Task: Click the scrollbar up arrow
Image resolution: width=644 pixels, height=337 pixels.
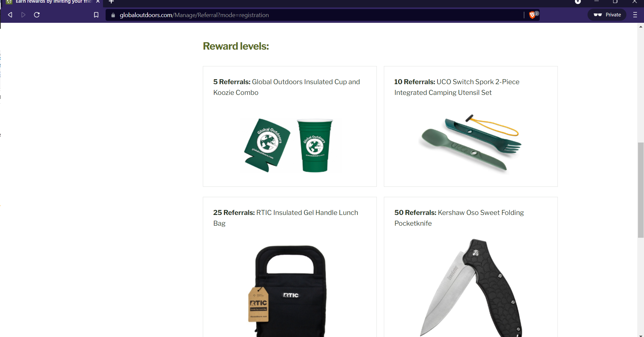Action: (x=641, y=26)
